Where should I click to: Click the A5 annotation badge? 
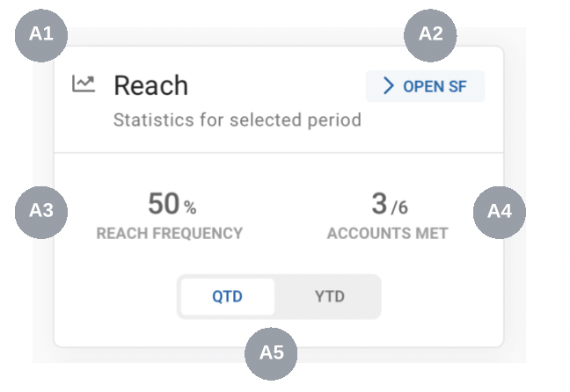[x=271, y=353]
